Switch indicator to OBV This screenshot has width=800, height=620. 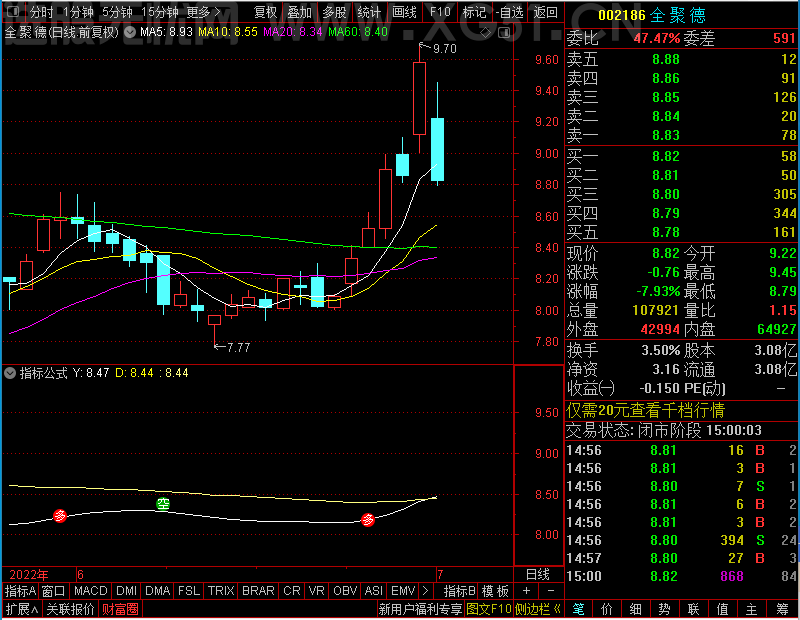345,591
